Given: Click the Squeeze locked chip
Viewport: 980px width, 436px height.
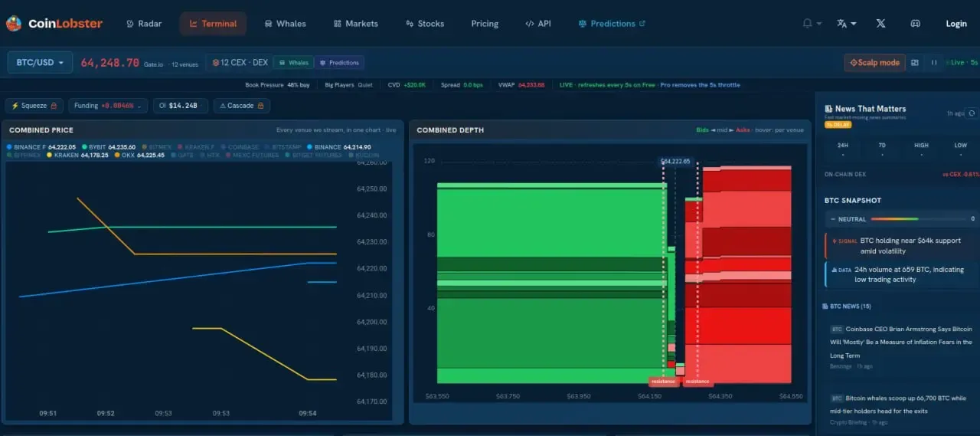Looking at the screenshot, I should click(x=34, y=106).
